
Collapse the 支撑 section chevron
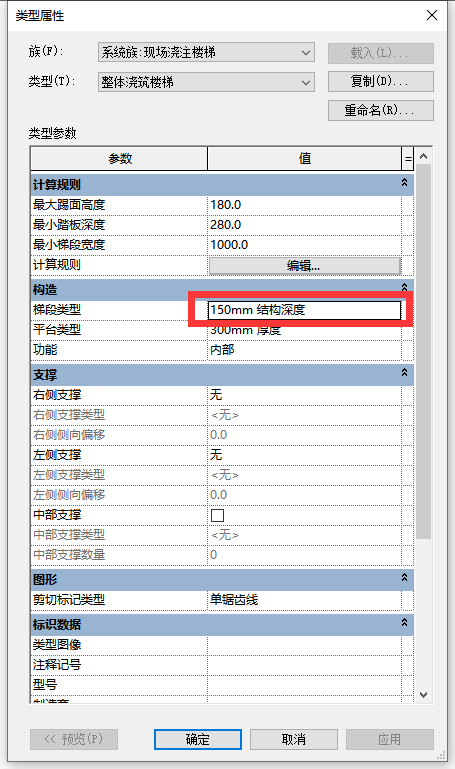(404, 372)
